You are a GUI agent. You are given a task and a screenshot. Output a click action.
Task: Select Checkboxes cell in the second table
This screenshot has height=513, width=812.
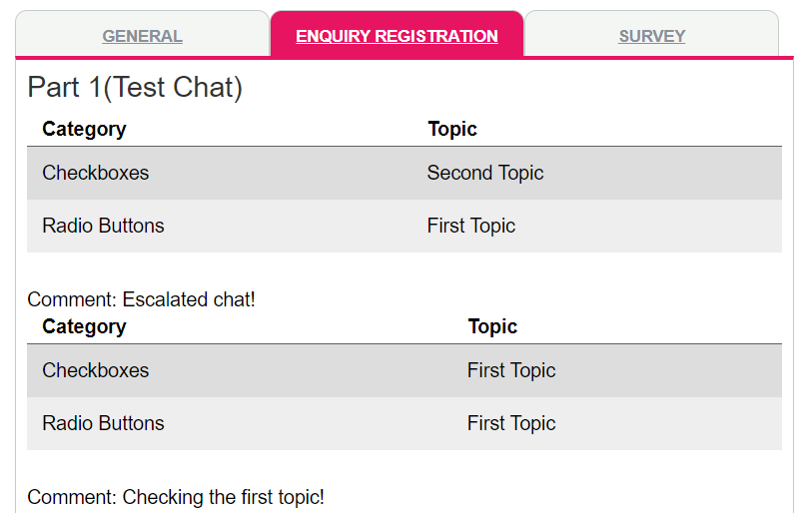(x=95, y=370)
